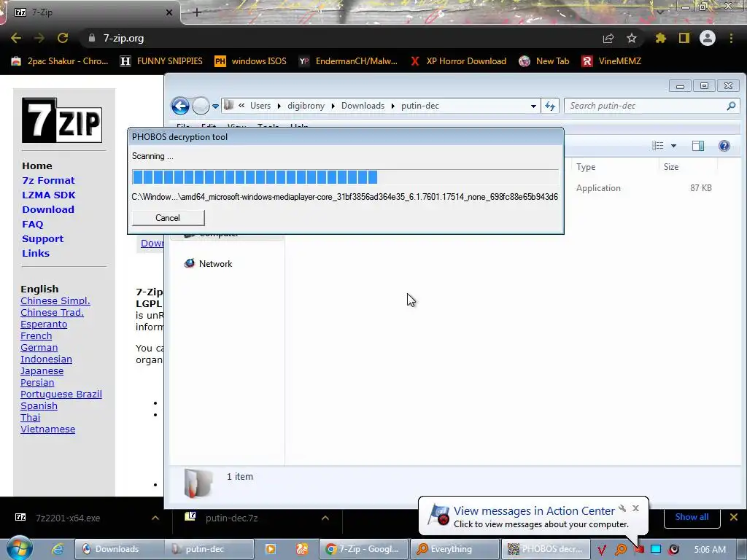This screenshot has width=747, height=560.
Task: Open FUNNY SNIPPIES bookmark
Action: tap(161, 61)
